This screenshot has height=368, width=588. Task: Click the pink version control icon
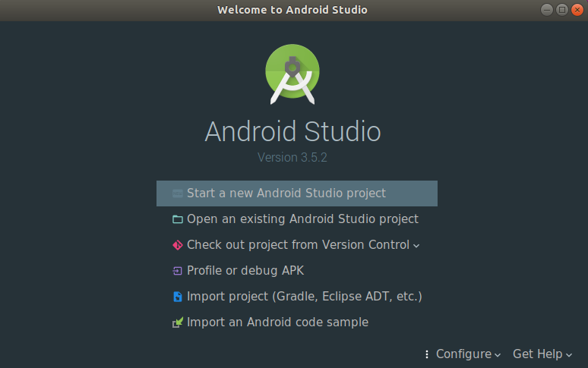tap(177, 245)
